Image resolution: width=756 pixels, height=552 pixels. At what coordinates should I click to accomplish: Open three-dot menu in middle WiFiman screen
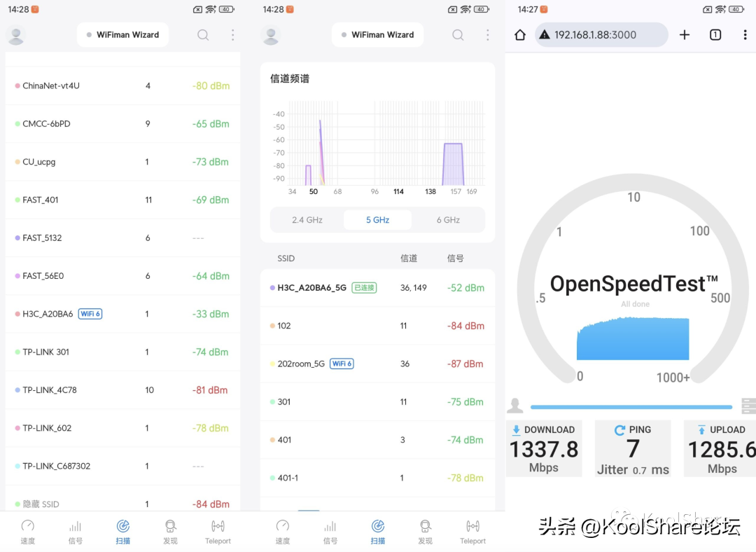487,35
